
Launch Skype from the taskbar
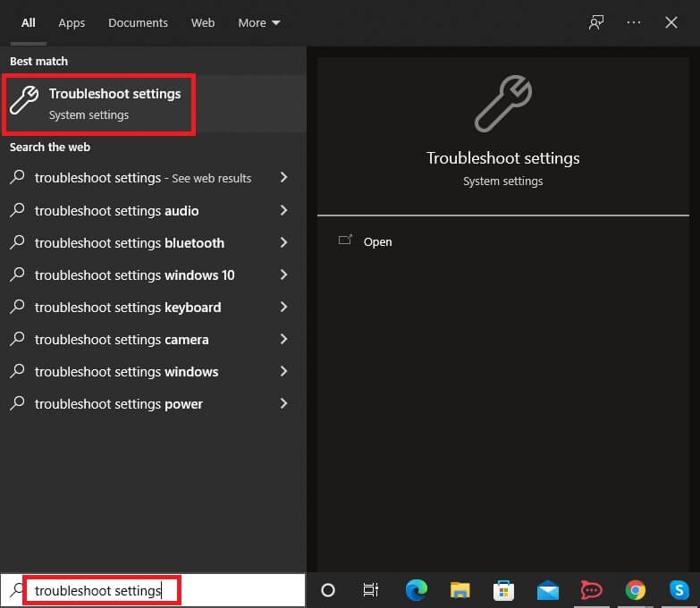[679, 590]
